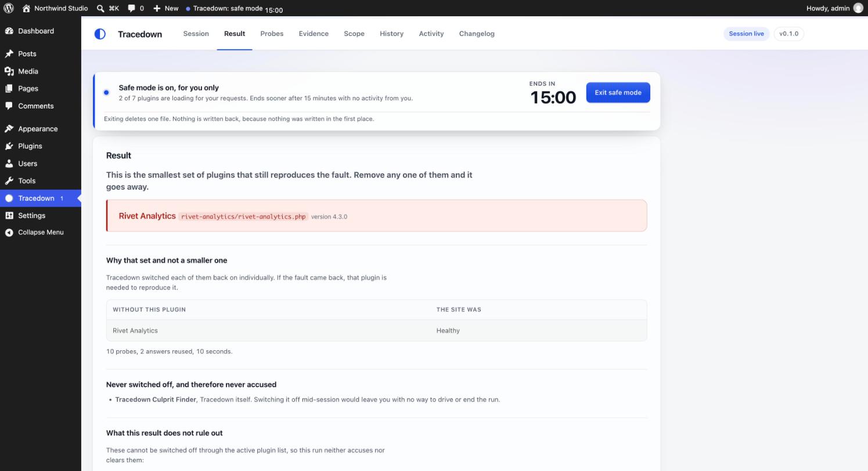Screen dimensions: 868x471
Task: Open the Tracedown sidebar menu item
Action: (41, 198)
